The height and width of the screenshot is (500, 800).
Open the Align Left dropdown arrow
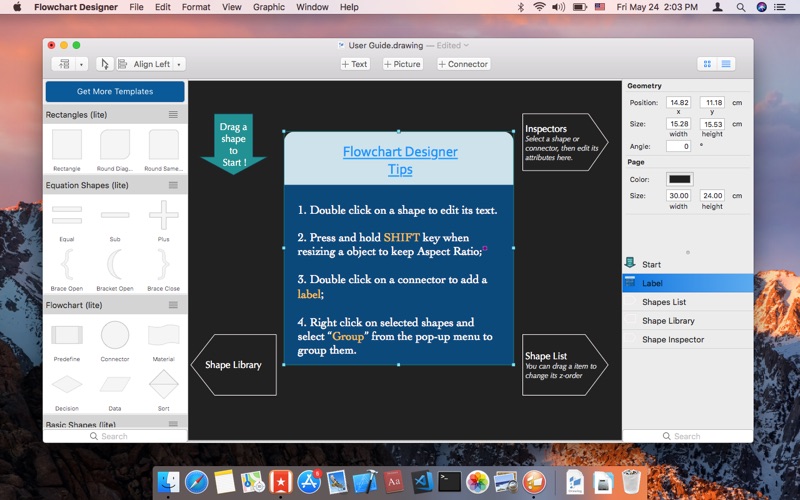179,64
